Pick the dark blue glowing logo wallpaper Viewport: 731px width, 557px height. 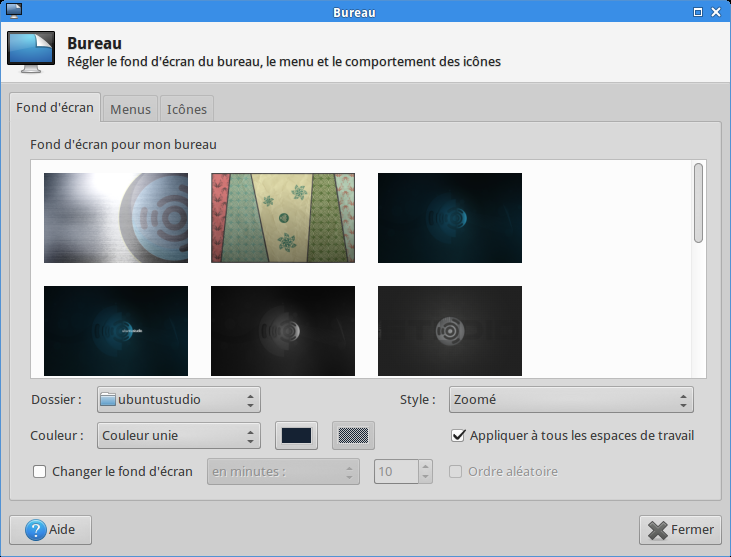coord(449,218)
